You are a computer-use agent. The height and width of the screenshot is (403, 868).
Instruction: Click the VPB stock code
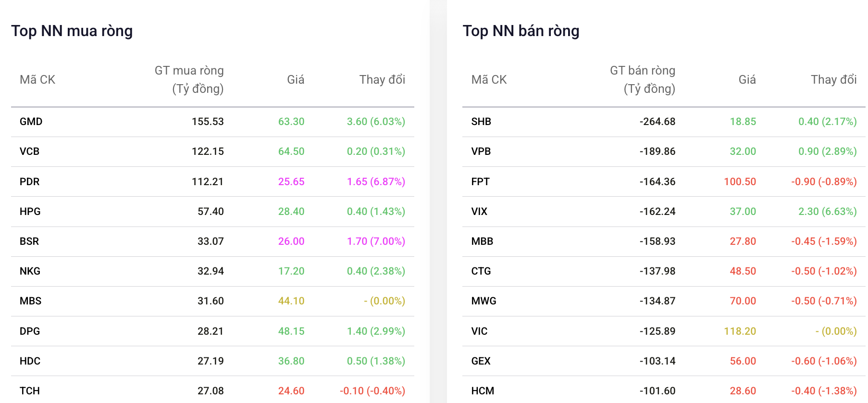pos(481,151)
